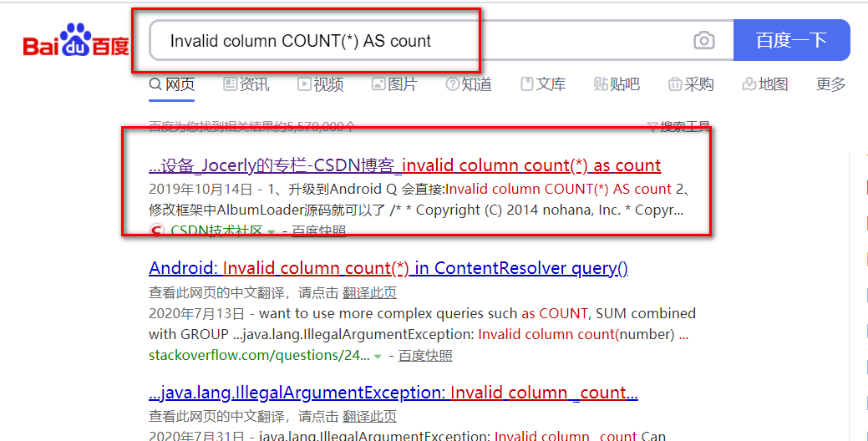Expand dropdown arrow beside CSDN技术社区
Screen dimensions: 868x441
coord(272,232)
